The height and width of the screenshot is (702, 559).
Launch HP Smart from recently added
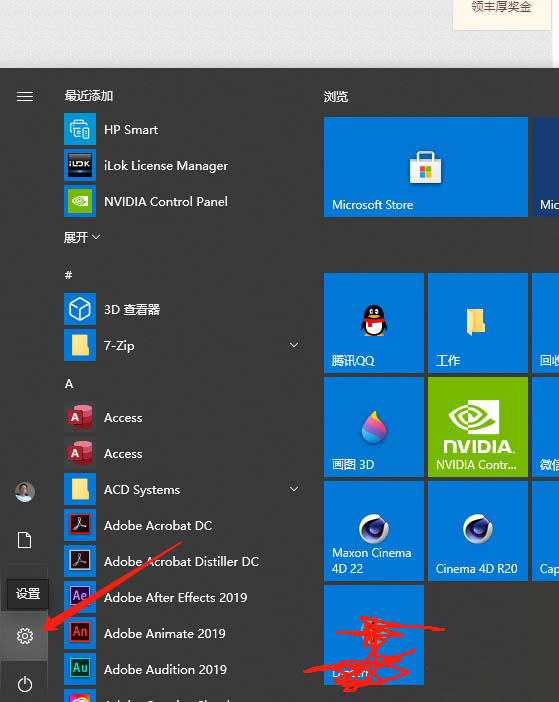[x=131, y=129]
